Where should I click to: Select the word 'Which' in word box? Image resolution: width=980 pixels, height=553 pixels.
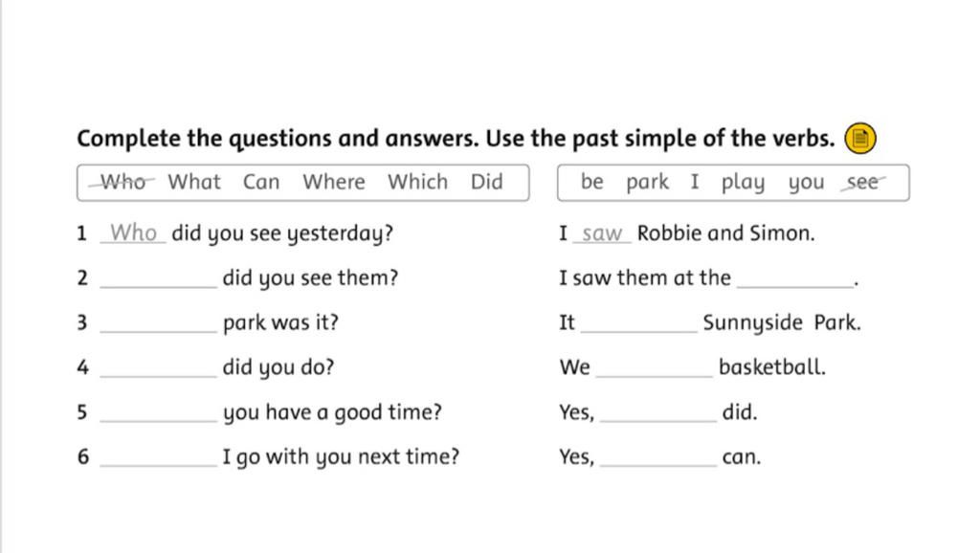click(x=417, y=182)
